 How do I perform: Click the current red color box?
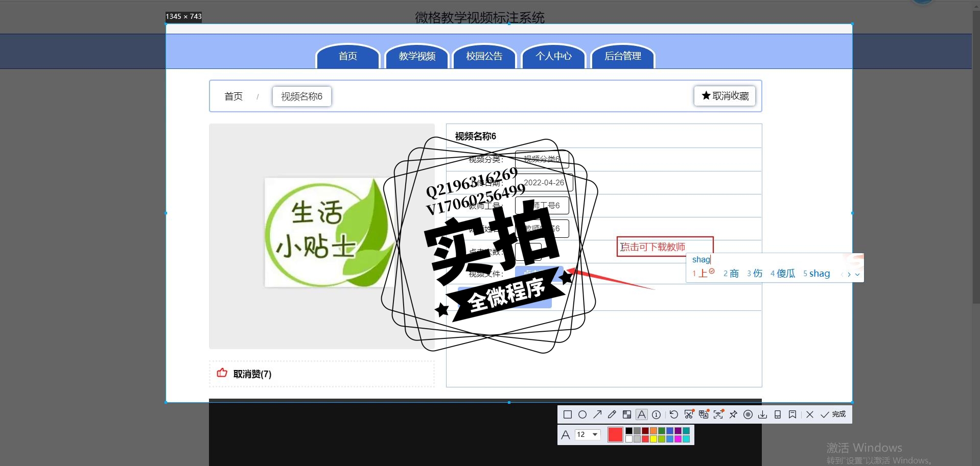click(615, 434)
